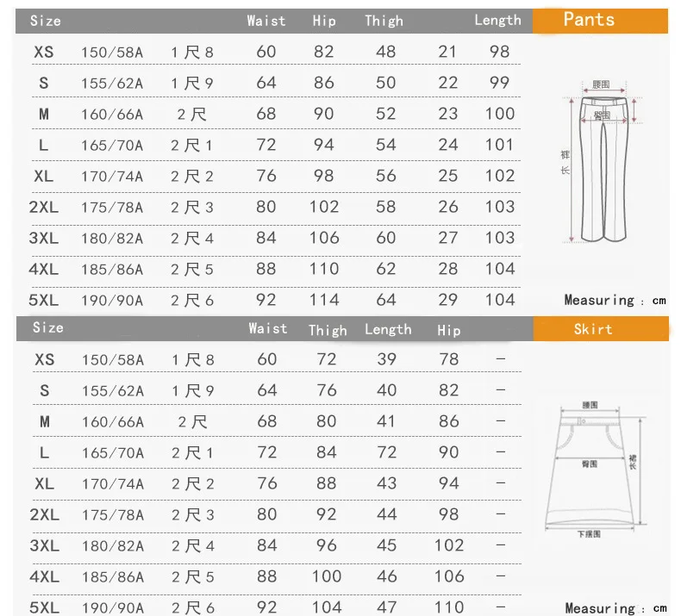The image size is (681, 616).
Task: Click 170/74A in the Pants XL row
Action: (x=112, y=177)
